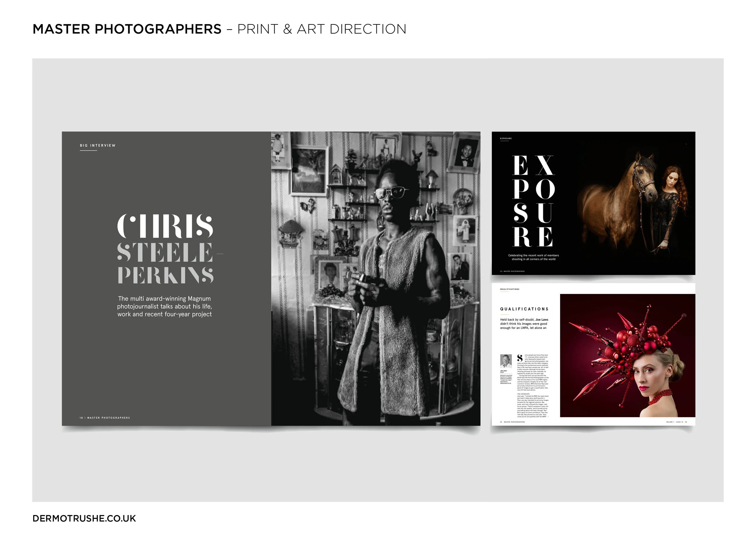756x534 pixels.
Task: Select the red headdress portrait photo
Action: tap(627, 355)
